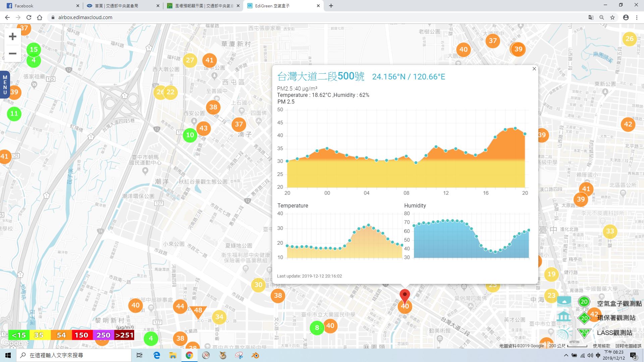Image resolution: width=644 pixels, height=362 pixels.
Task: Open File Explorer from the taskbar
Action: click(x=173, y=355)
